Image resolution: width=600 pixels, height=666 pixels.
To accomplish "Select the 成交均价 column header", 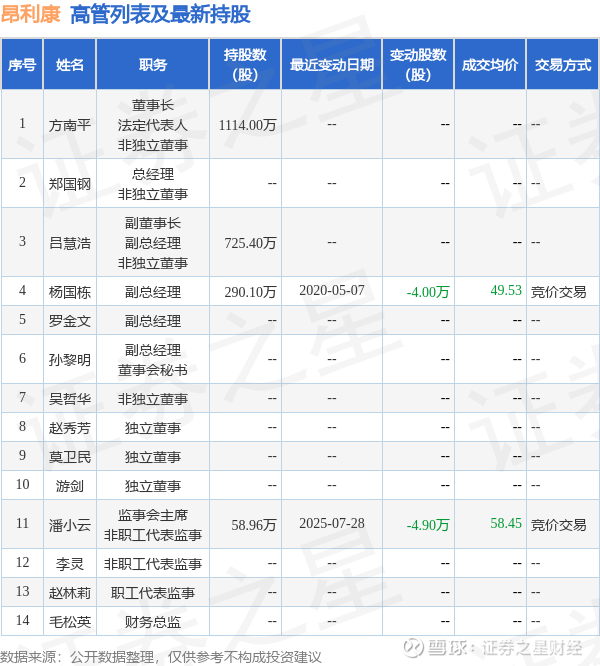I will pyautogui.click(x=490, y=65).
